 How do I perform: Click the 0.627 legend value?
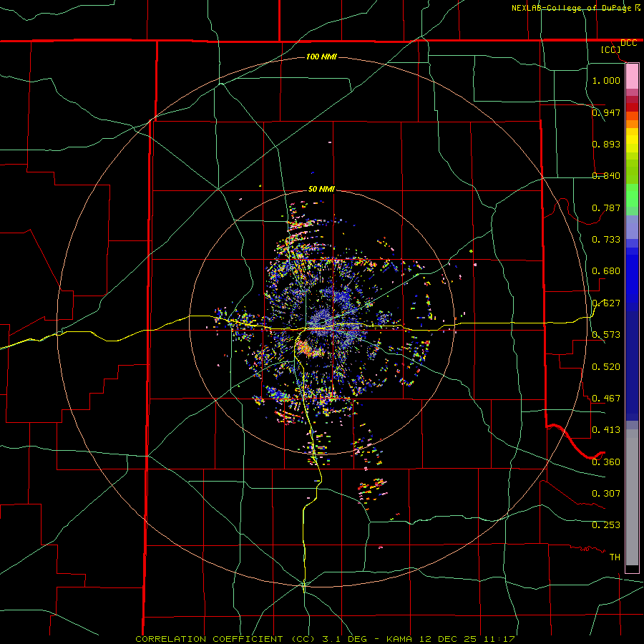606,303
